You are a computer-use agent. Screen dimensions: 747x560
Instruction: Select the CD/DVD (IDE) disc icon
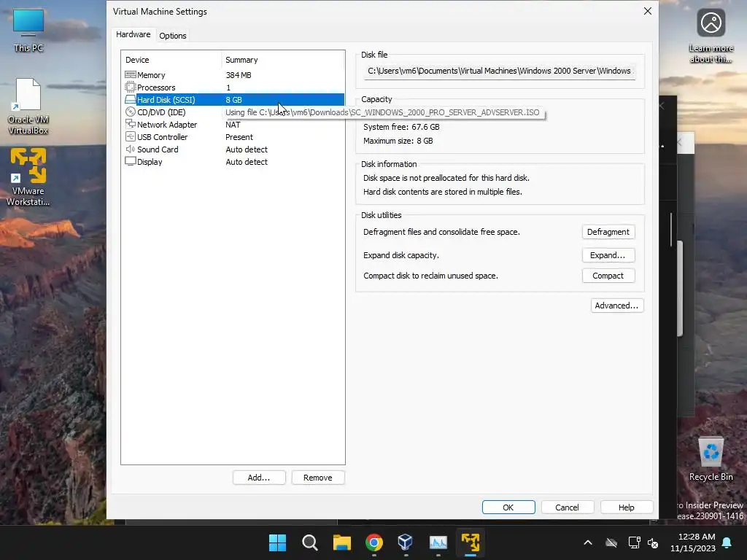(130, 112)
